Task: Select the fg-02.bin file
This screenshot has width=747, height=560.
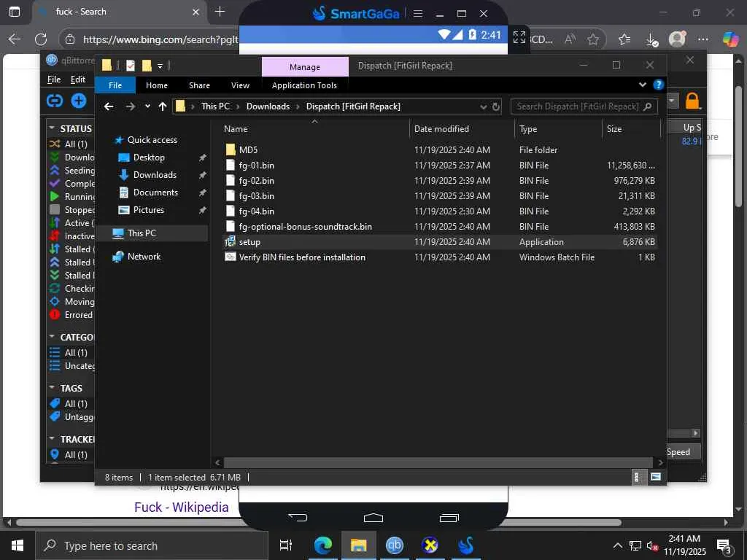Action: coord(256,181)
